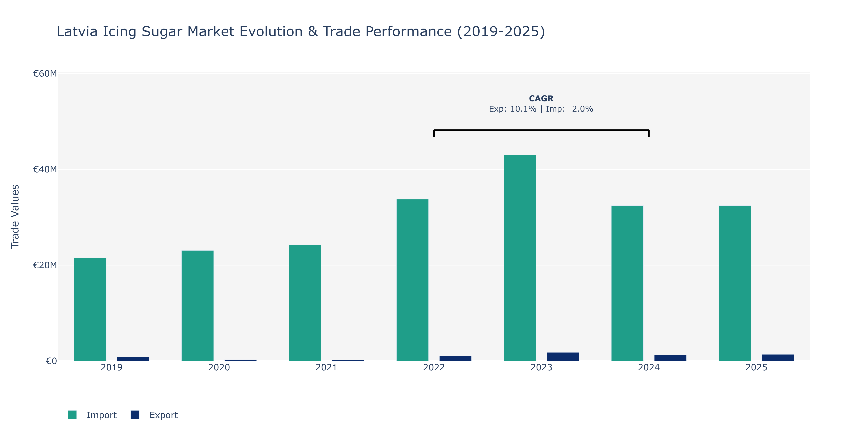Click the 2023 Import bar
This screenshot has height=434, width=868.
coord(520,258)
